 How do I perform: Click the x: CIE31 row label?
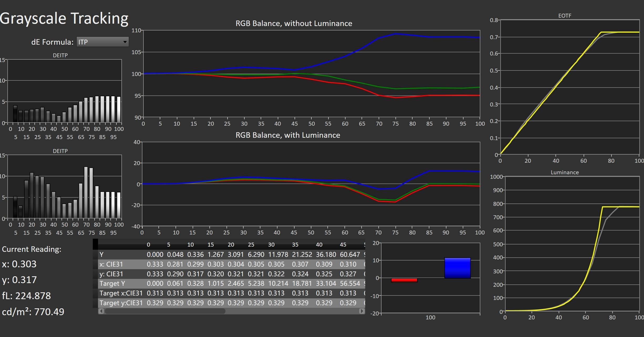(111, 264)
